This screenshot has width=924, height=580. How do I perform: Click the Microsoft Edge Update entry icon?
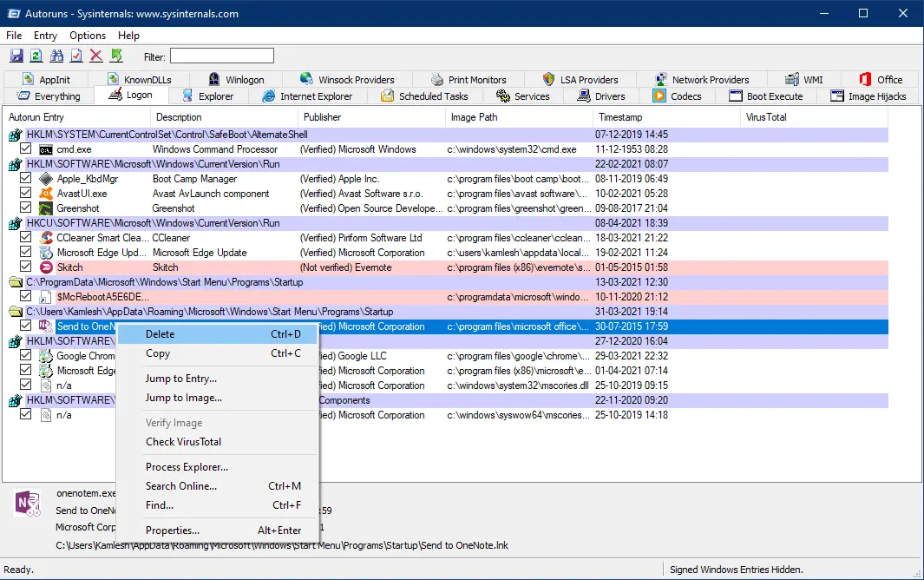(x=46, y=253)
